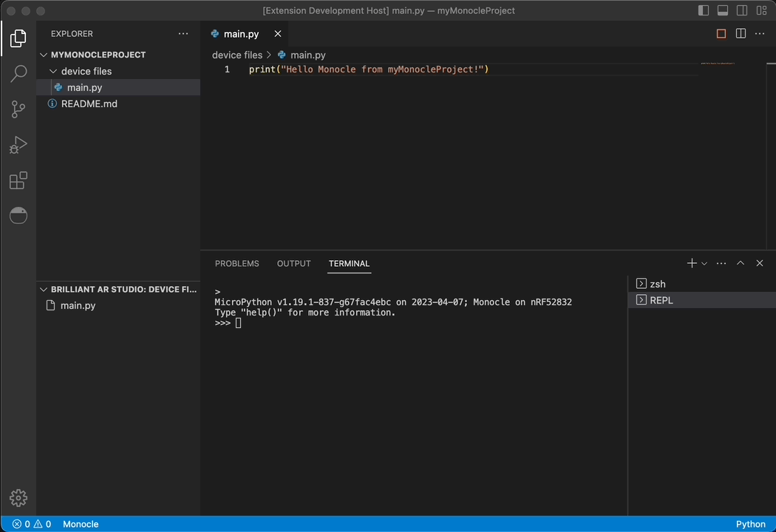Split the editor to the right
This screenshot has height=532, width=776.
click(741, 34)
